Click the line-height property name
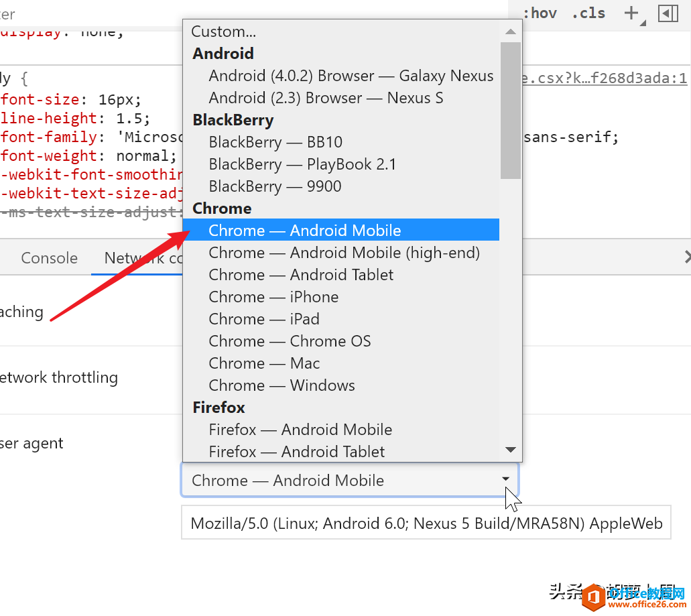This screenshot has height=616, width=691. [48, 118]
